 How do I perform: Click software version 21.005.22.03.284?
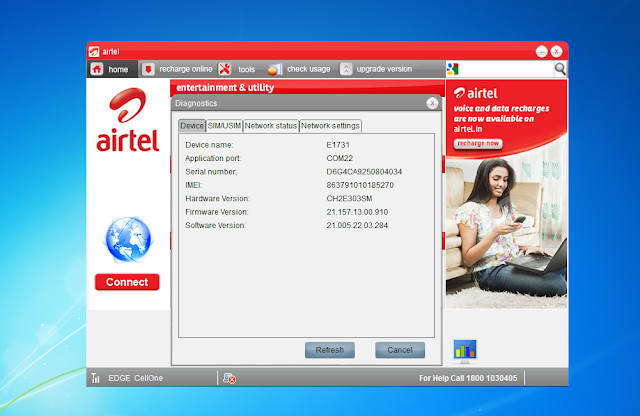[357, 225]
